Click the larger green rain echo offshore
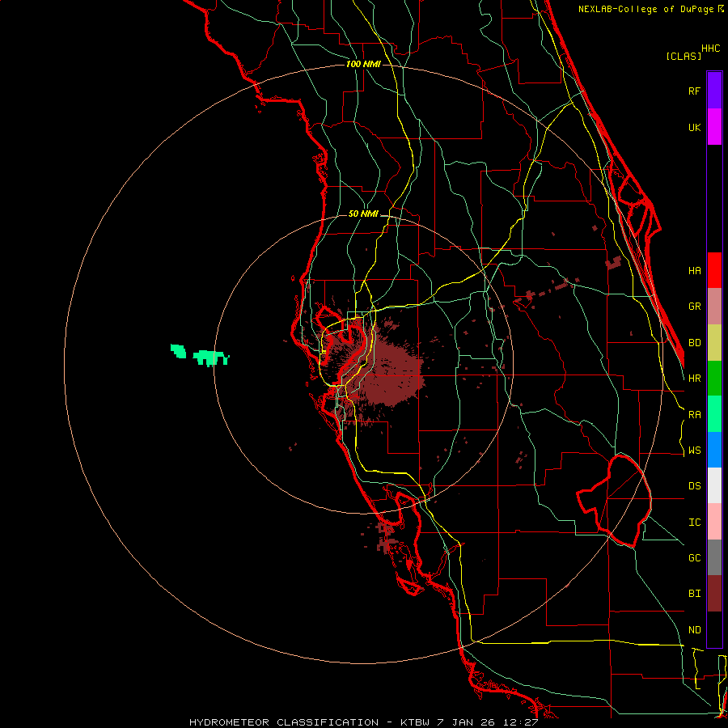The width and height of the screenshot is (728, 728). point(211,358)
